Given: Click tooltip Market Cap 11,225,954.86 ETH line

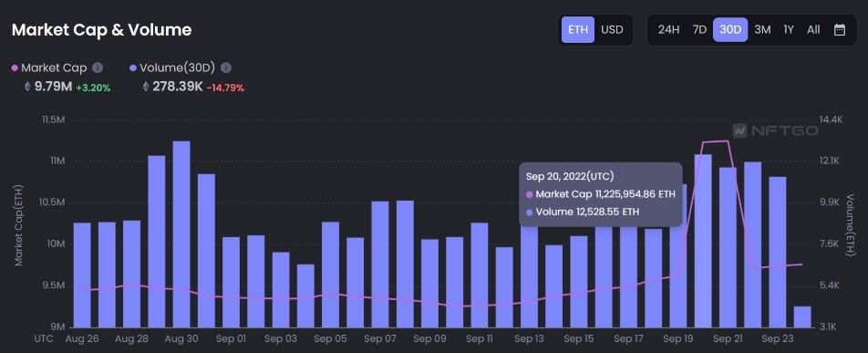Looking at the screenshot, I should pos(601,194).
